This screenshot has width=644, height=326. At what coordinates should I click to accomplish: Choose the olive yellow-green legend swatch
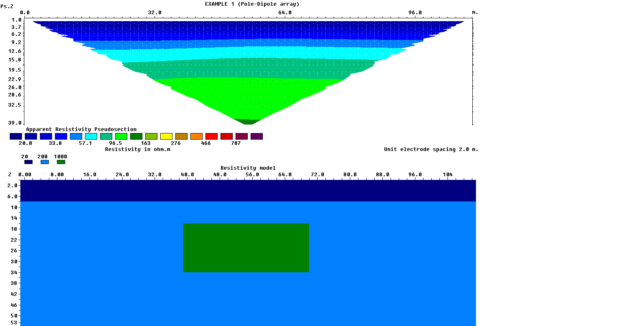click(151, 136)
